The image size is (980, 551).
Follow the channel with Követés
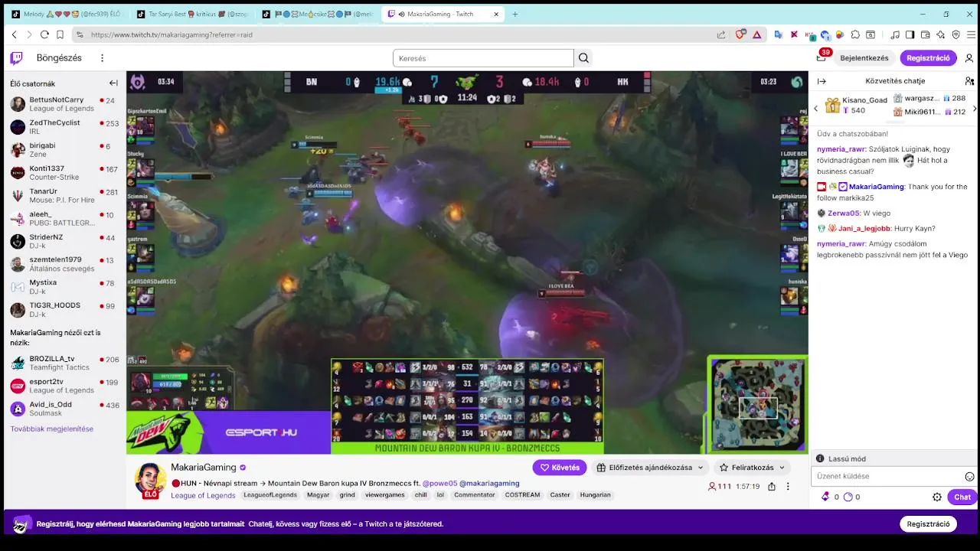coord(560,467)
